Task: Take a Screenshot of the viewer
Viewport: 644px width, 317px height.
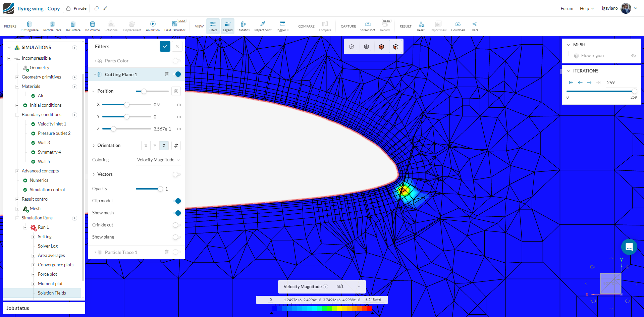Action: [x=368, y=26]
